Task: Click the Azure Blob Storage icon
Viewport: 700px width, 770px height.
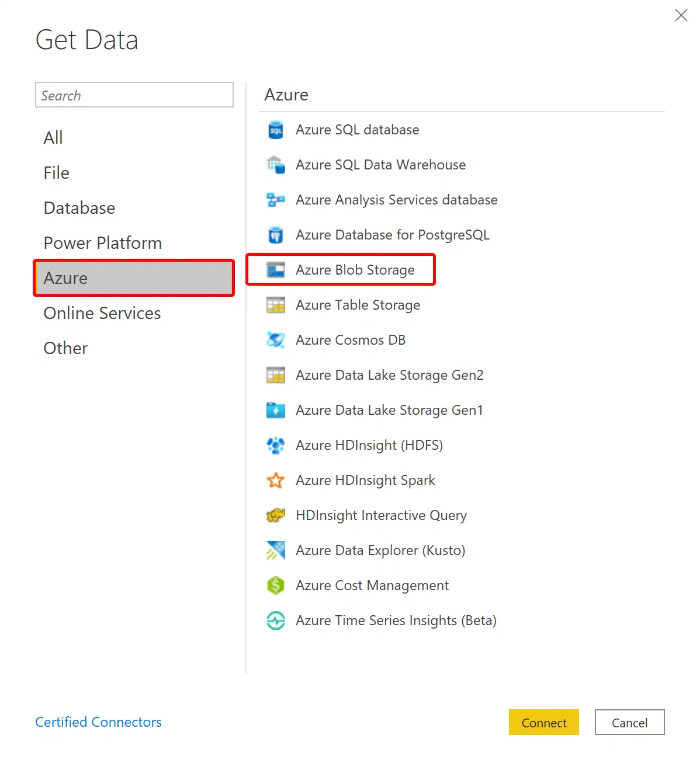Action: (x=275, y=270)
